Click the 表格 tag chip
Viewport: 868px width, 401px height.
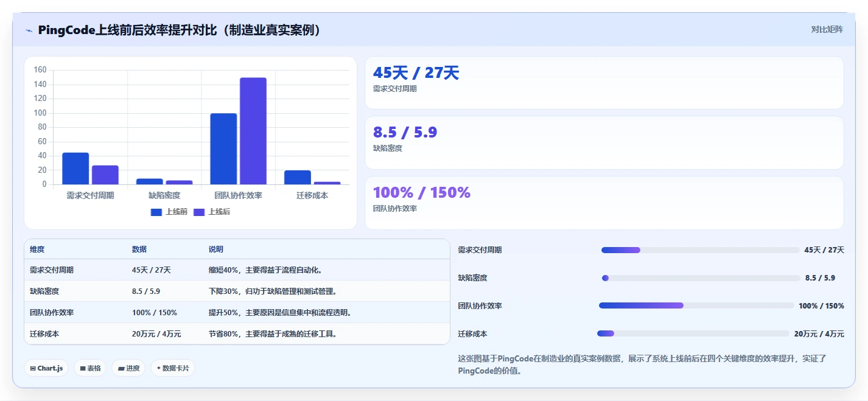90,368
